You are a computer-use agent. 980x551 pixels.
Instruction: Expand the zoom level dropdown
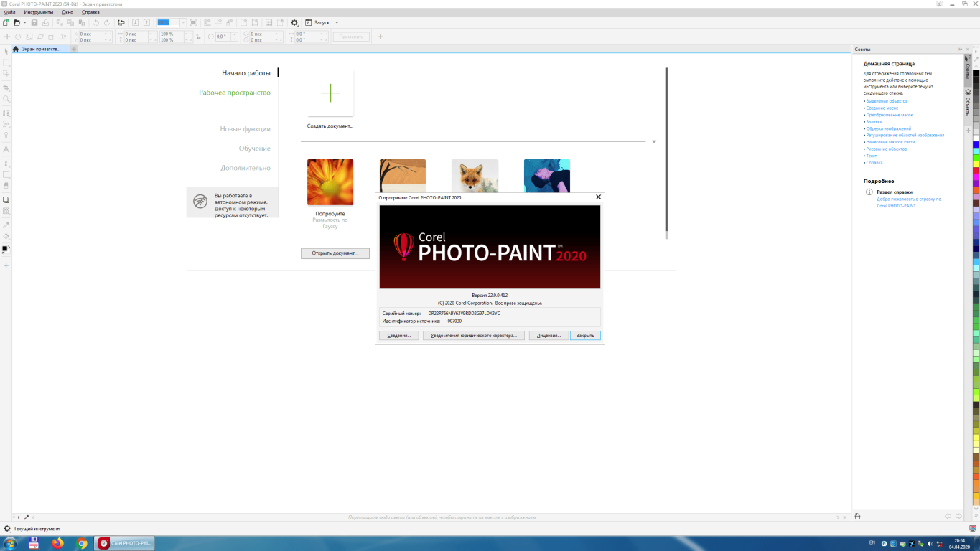pyautogui.click(x=183, y=23)
